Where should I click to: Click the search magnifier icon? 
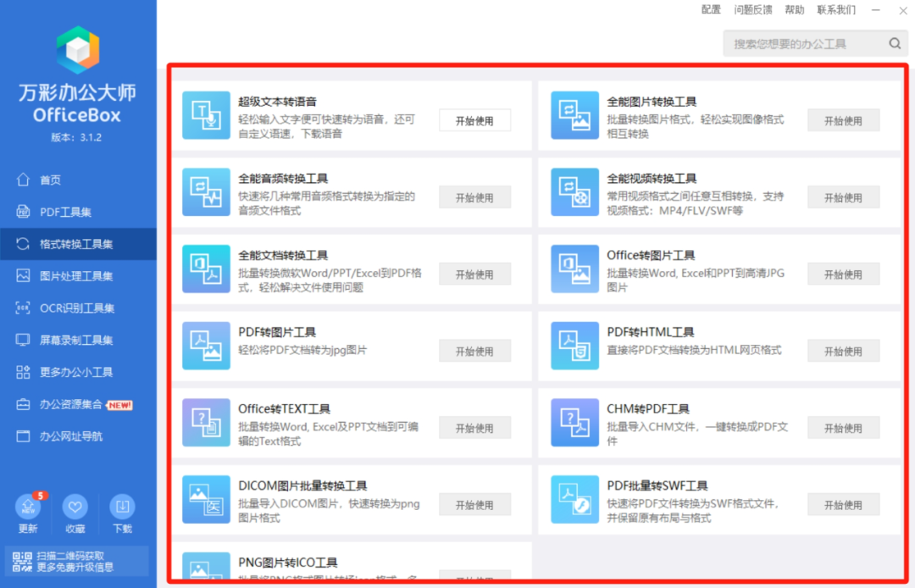(x=895, y=44)
